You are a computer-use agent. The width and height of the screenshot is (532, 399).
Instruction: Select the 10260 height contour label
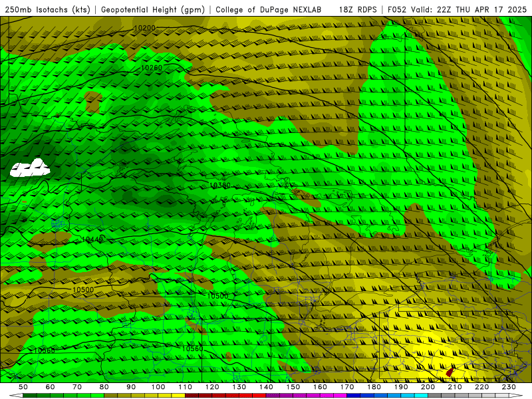pyautogui.click(x=152, y=68)
